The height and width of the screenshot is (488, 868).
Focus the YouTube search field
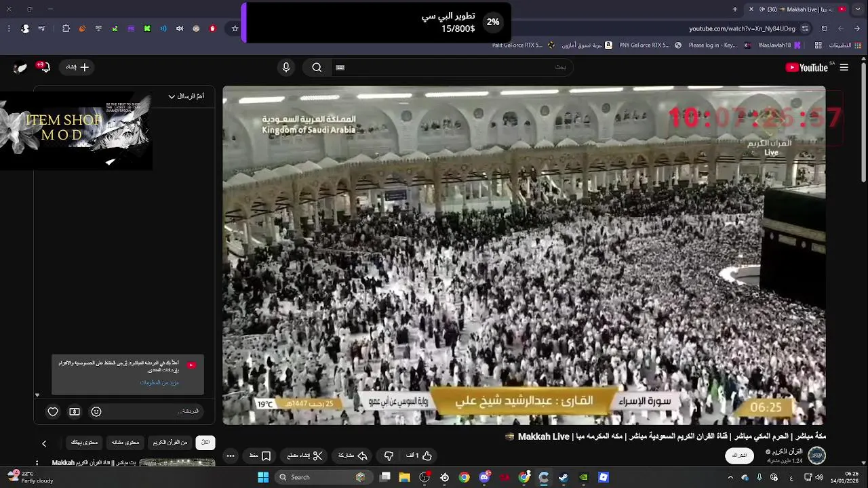pos(451,67)
